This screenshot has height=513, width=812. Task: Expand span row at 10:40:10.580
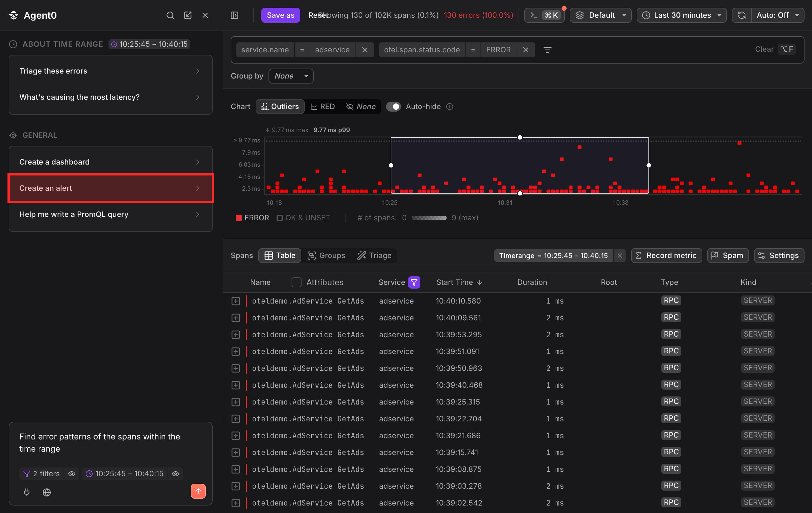pyautogui.click(x=235, y=301)
